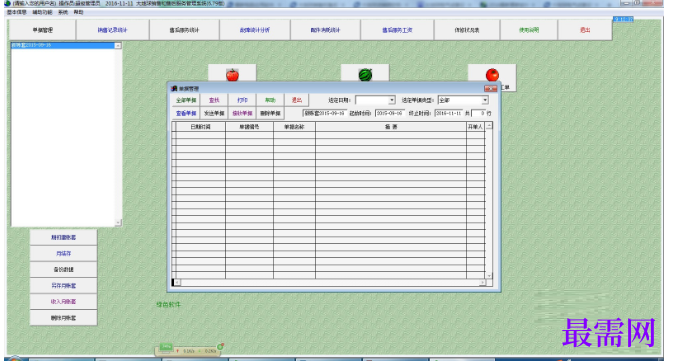
Task: Click the fourth main toolbar statistics analysis button
Action: pyautogui.click(x=255, y=30)
